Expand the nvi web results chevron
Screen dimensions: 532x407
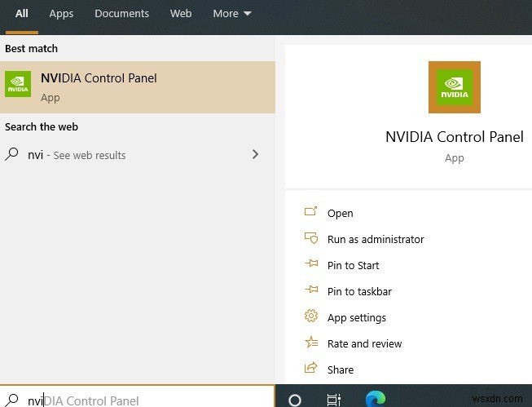pos(256,154)
